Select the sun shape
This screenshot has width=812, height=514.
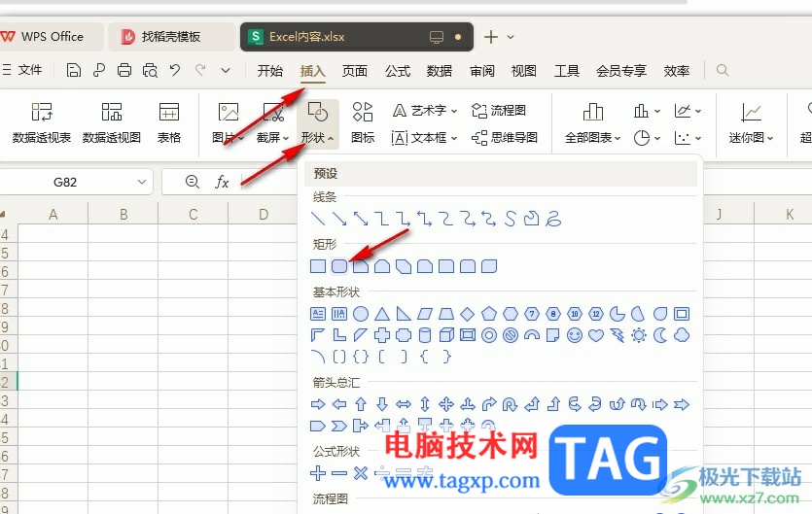[639, 335]
